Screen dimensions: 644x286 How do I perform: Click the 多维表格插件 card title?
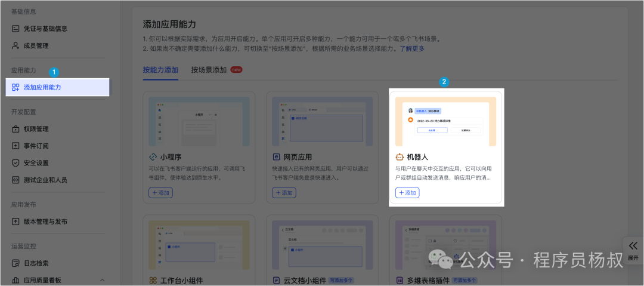coord(428,281)
